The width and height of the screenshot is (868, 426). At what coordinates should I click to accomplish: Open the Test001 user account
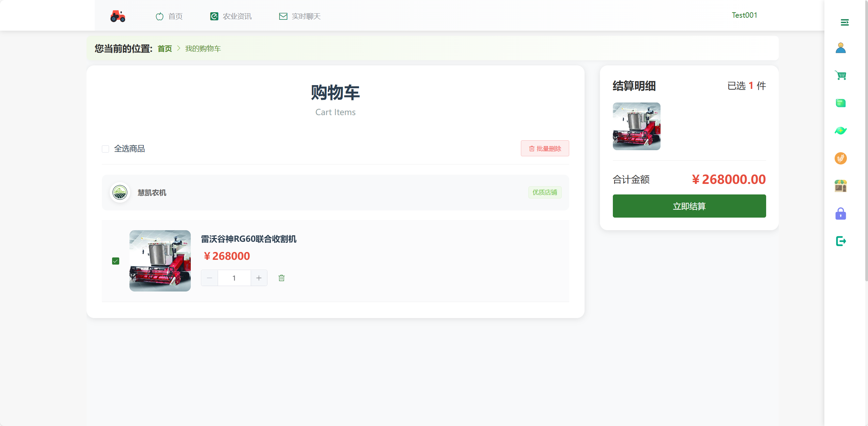click(x=744, y=15)
